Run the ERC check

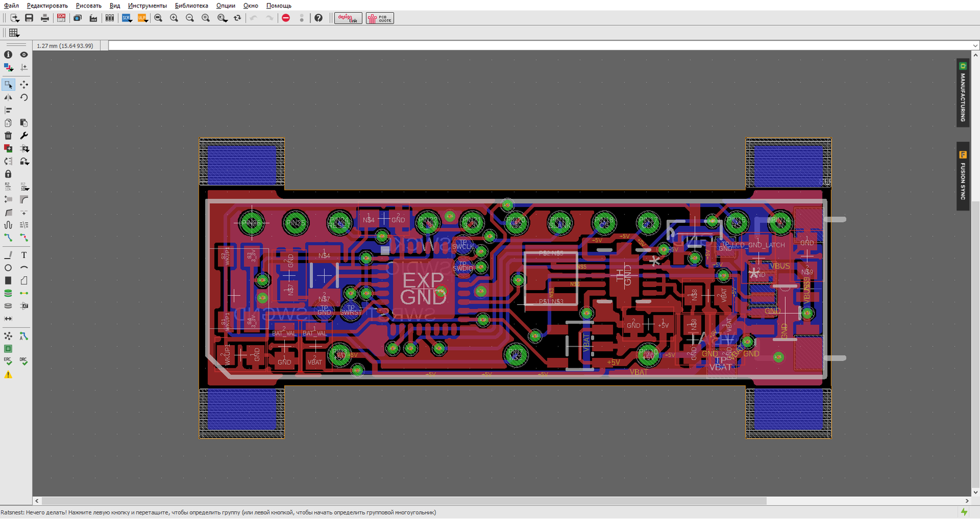(8, 361)
